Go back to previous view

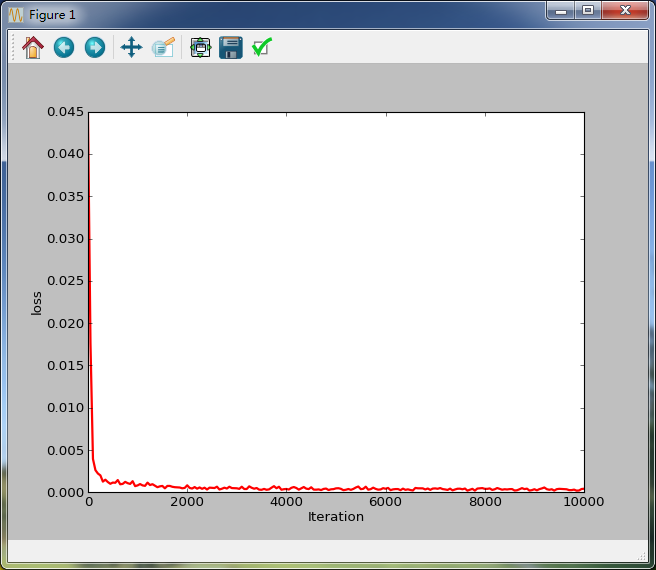(x=64, y=47)
